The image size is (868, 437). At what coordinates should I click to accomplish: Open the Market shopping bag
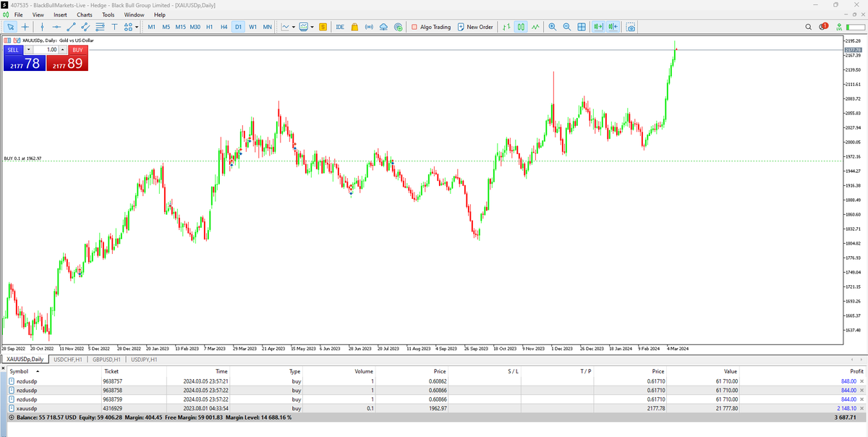(354, 27)
